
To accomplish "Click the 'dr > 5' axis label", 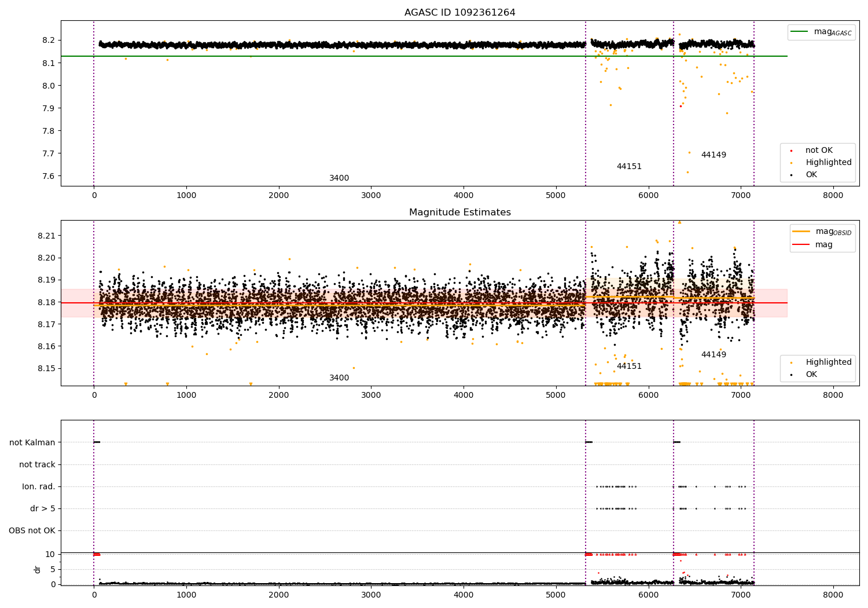I will (x=43, y=509).
